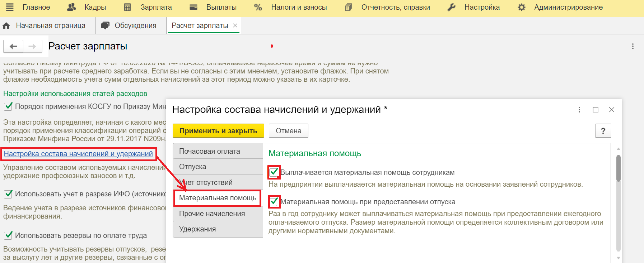This screenshot has height=263, width=644.
Task: Open the Зарплата menu
Action: pyautogui.click(x=156, y=7)
